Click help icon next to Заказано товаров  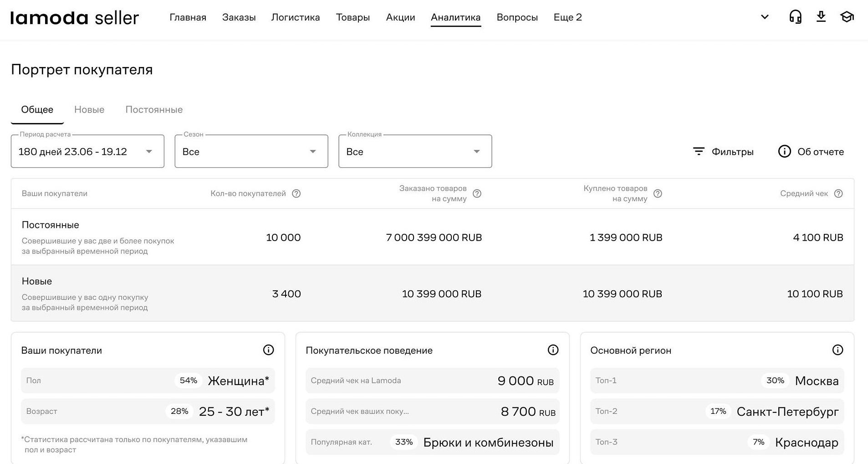(477, 194)
